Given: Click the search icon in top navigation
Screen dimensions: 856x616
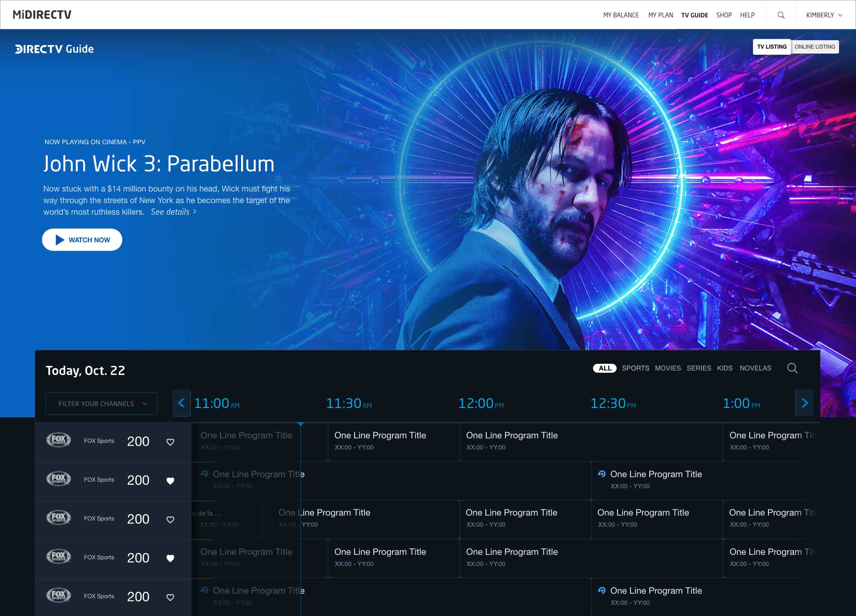Looking at the screenshot, I should pos(781,15).
